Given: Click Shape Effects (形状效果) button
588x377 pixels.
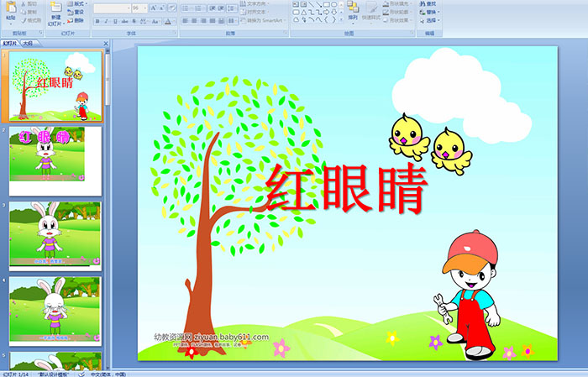Looking at the screenshot, I should (x=397, y=20).
